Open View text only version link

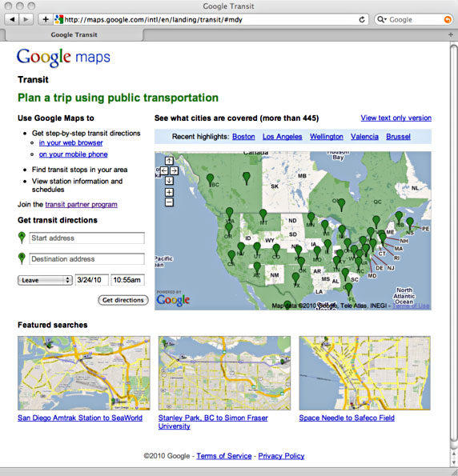pyautogui.click(x=396, y=118)
